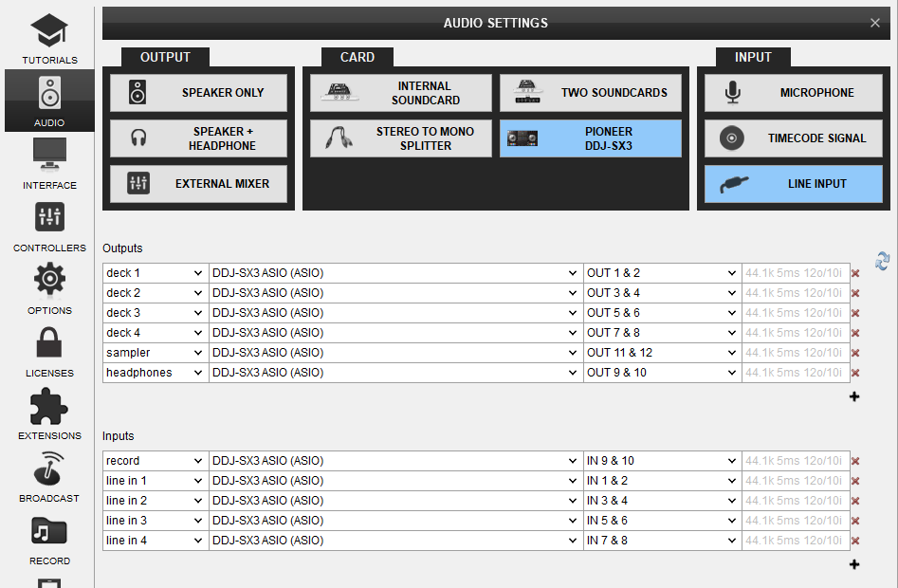Delete the deck 4 output row
Viewport: 898px width, 588px height.
[x=855, y=333]
